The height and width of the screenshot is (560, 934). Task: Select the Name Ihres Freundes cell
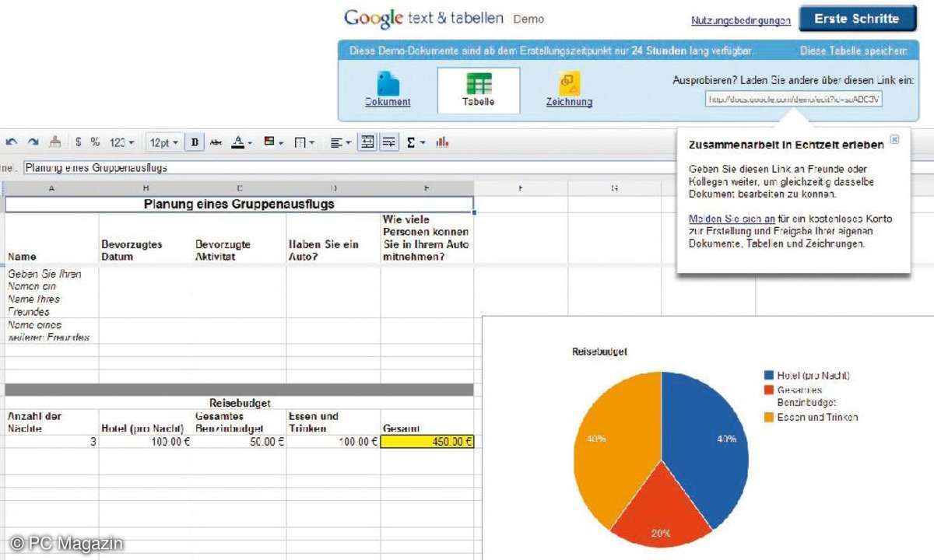(52, 305)
